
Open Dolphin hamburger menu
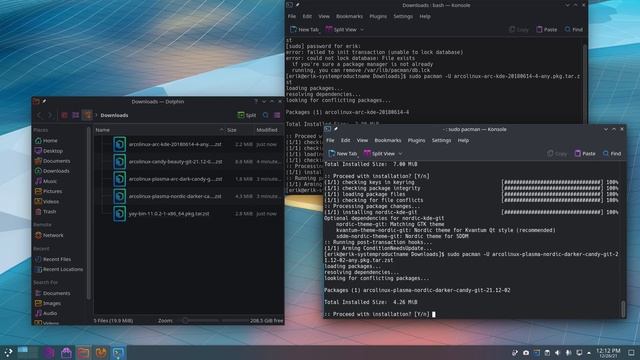(277, 116)
